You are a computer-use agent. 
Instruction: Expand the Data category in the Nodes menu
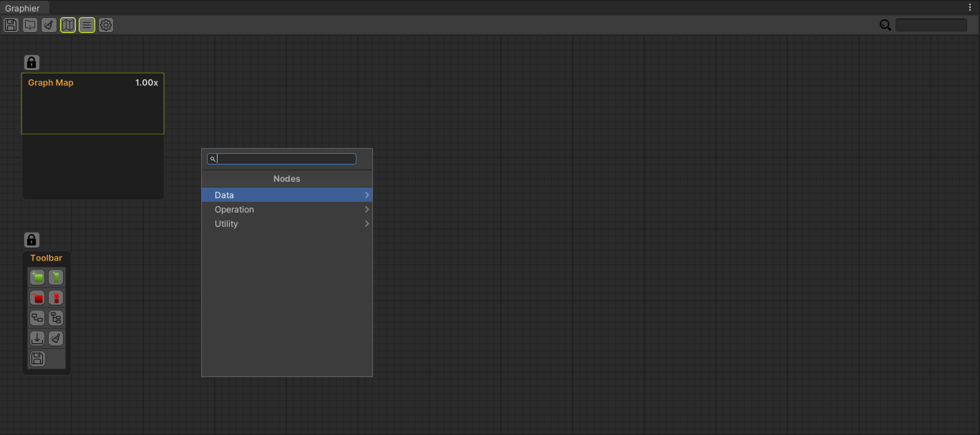(367, 195)
